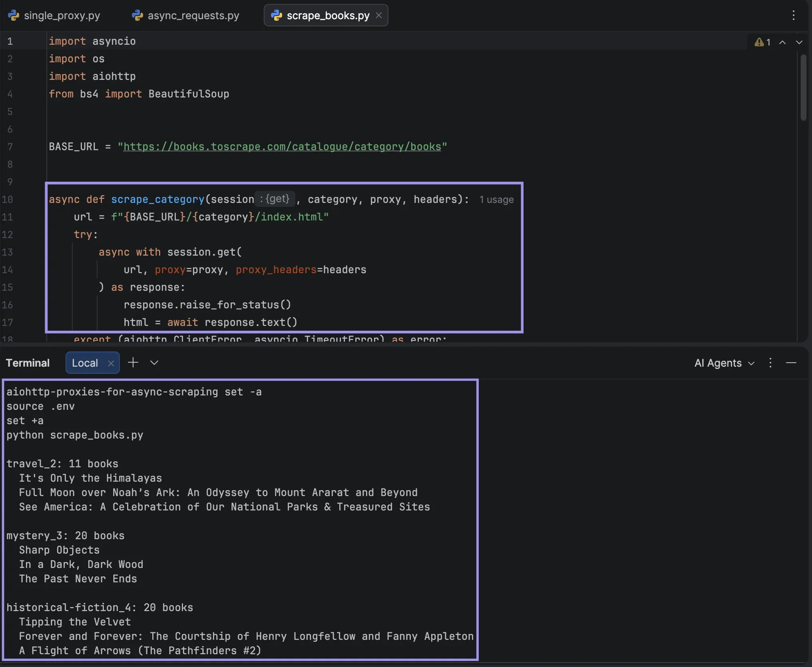Open the async_requests.py editor tab
812x667 pixels.
[x=185, y=16]
